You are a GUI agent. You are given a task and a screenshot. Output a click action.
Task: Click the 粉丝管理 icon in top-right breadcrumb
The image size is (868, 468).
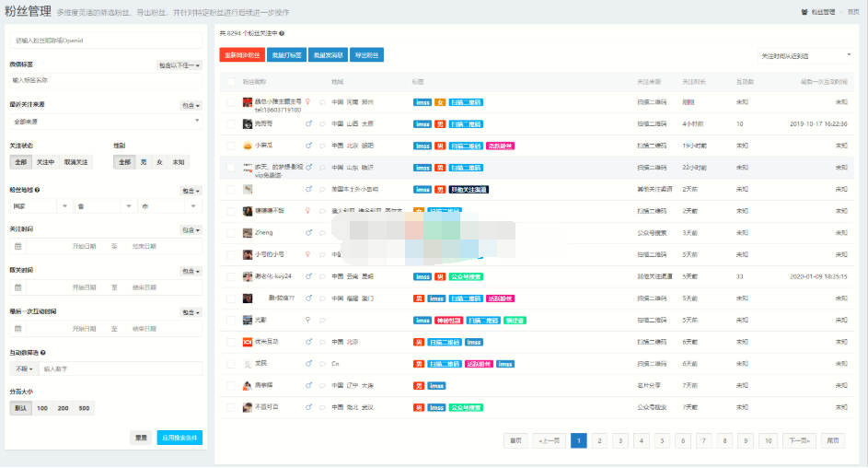coord(805,12)
